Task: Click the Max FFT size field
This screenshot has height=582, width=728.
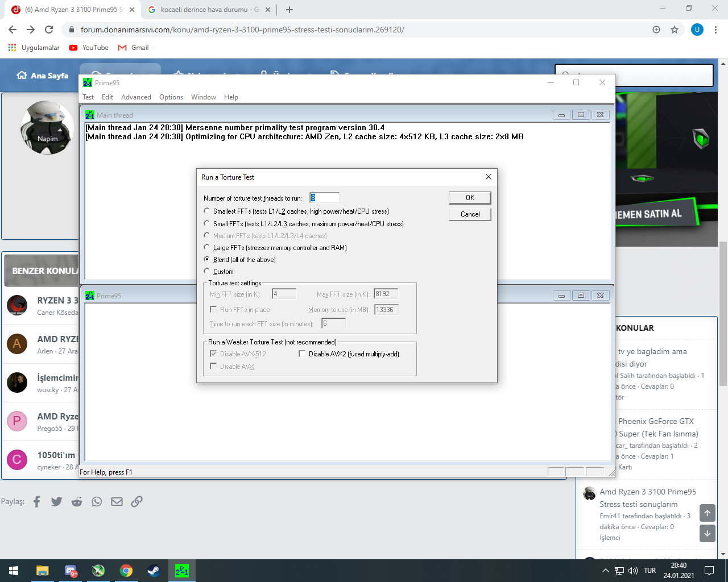Action: (x=386, y=294)
